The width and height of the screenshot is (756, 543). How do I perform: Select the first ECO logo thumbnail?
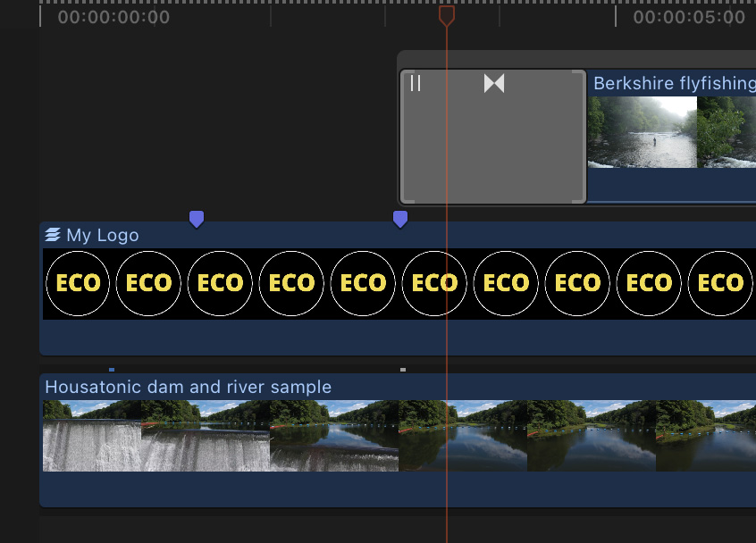pos(78,283)
